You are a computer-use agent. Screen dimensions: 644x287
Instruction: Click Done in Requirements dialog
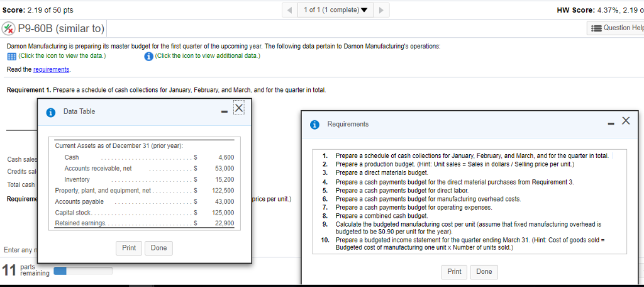point(484,271)
